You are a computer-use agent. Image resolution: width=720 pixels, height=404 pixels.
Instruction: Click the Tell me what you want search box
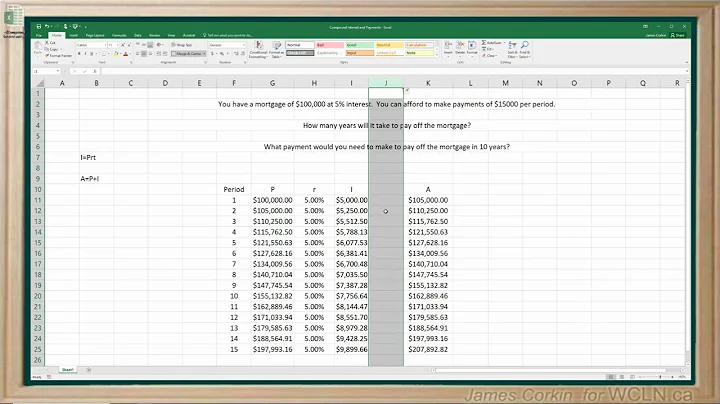pyautogui.click(x=229, y=35)
